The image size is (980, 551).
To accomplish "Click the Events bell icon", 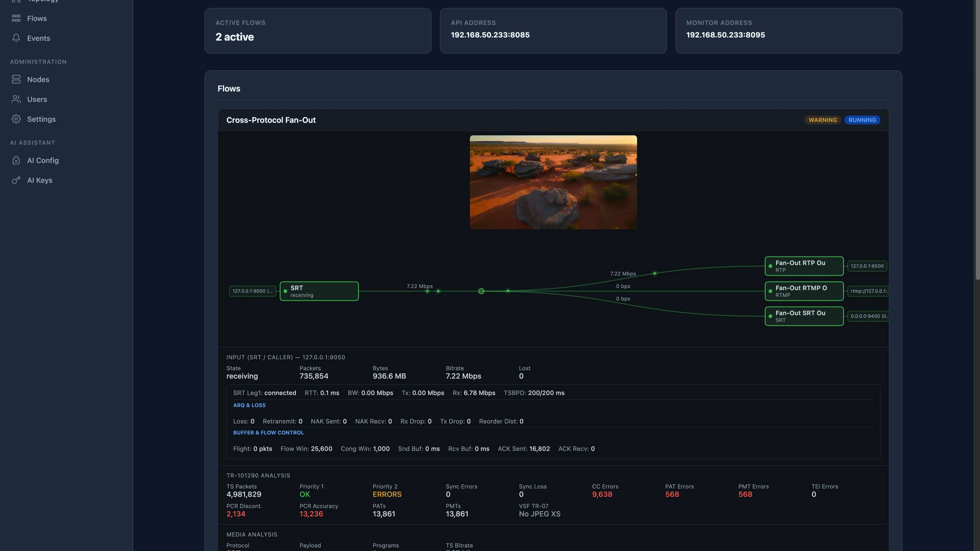I will [x=16, y=38].
